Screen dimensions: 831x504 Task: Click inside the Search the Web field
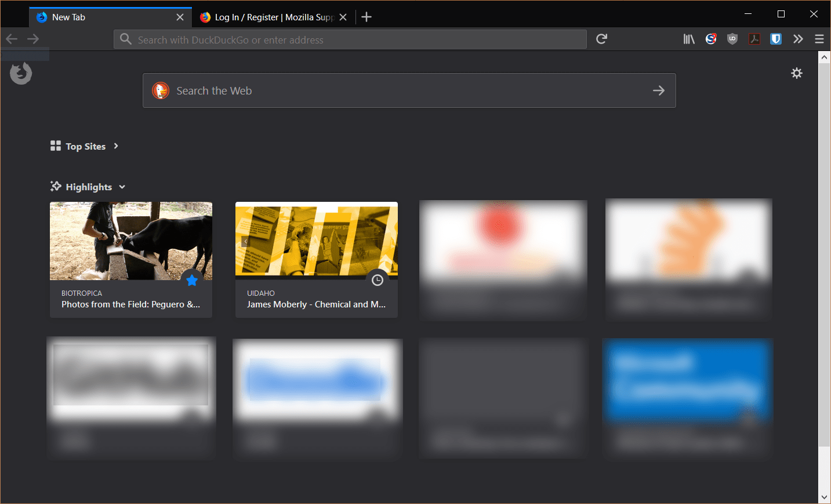[x=348, y=90]
